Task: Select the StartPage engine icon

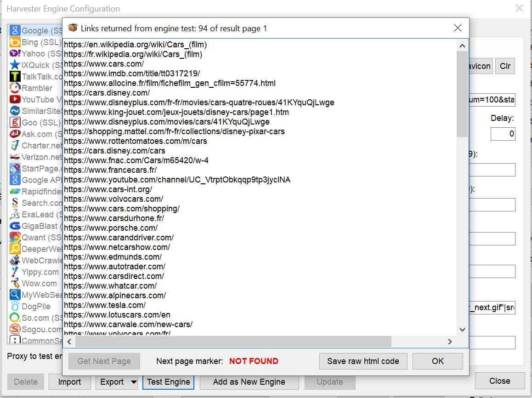Action: point(15,168)
